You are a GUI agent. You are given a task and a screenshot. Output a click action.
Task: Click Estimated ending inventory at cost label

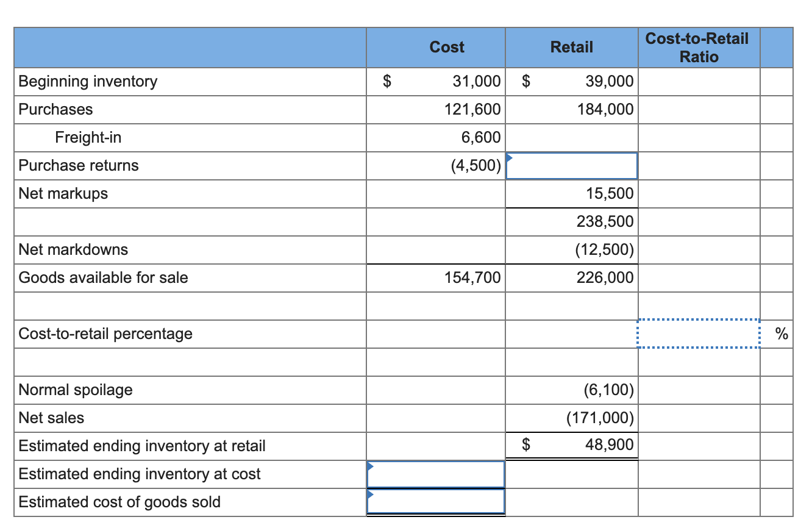point(140,474)
